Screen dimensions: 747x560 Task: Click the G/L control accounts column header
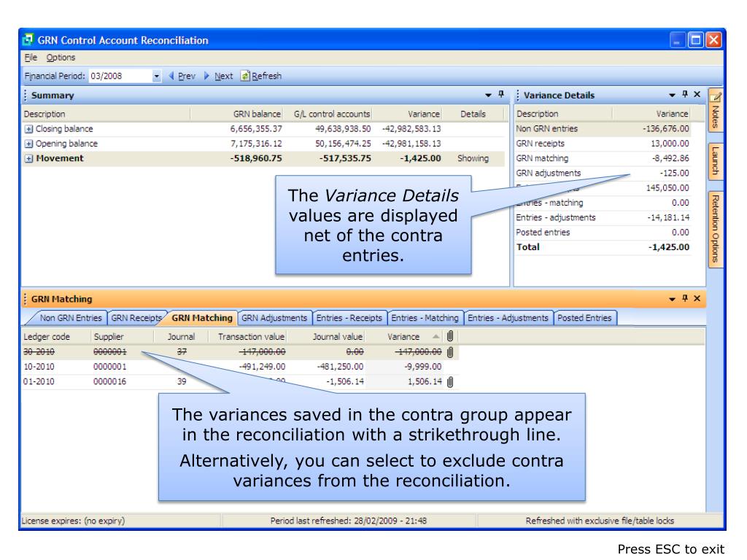click(332, 114)
